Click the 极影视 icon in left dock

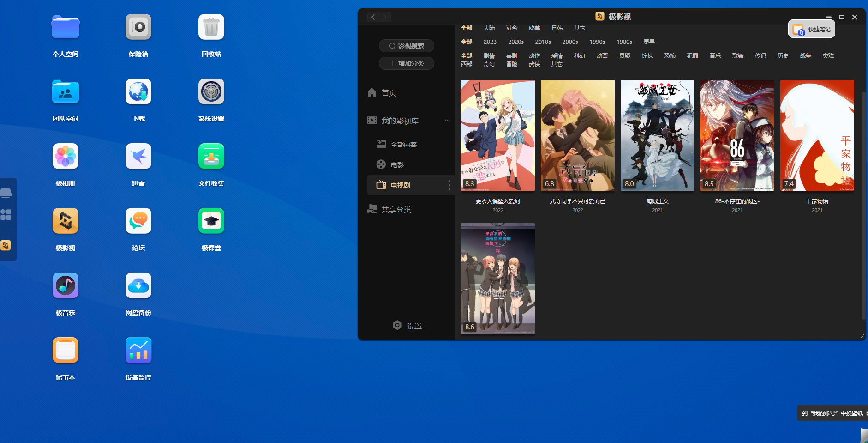pyautogui.click(x=6, y=245)
